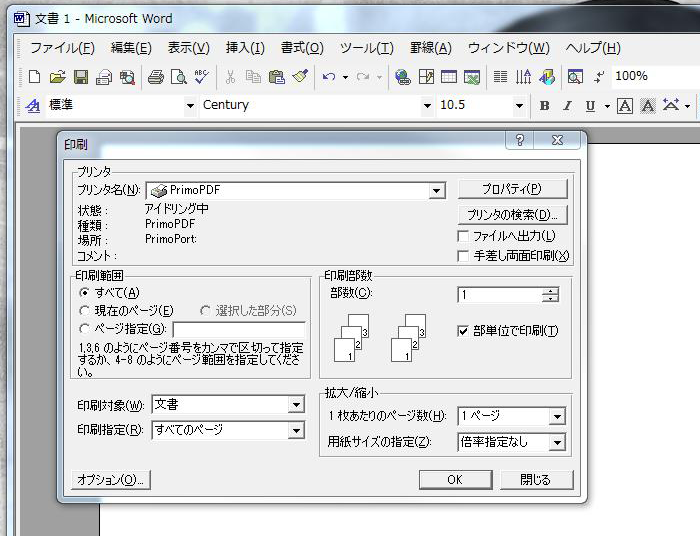
Task: Click the New Blank Document icon
Action: pyautogui.click(x=34, y=77)
